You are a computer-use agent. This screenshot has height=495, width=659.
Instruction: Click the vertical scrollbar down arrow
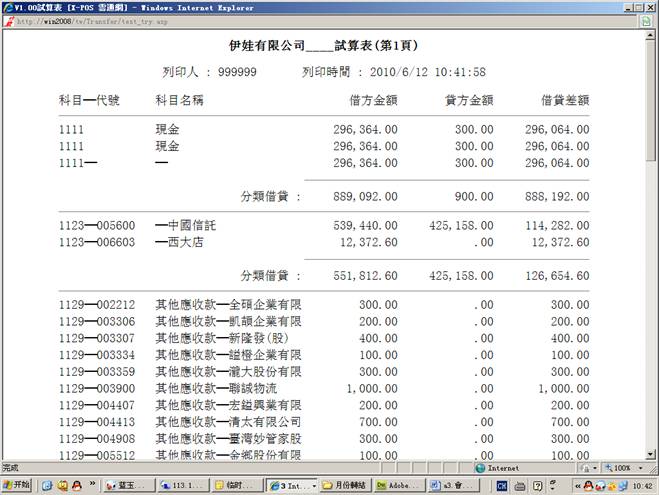(x=651, y=452)
